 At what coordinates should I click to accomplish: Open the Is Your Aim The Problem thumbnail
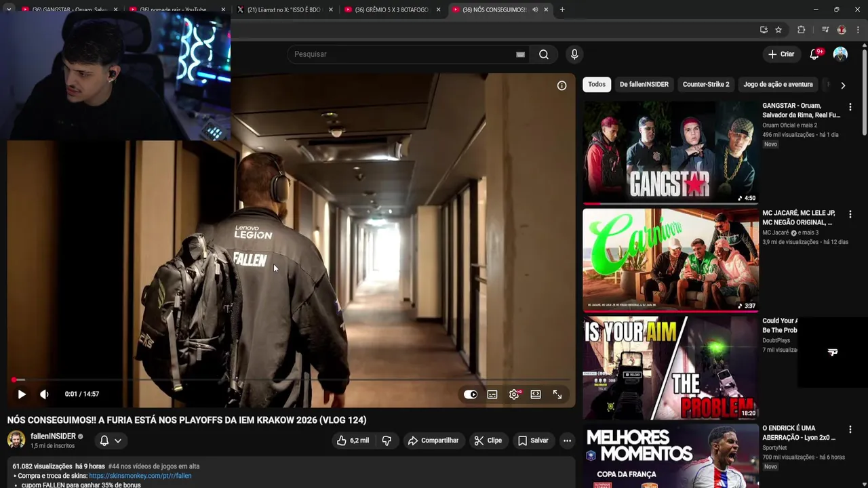pos(671,367)
